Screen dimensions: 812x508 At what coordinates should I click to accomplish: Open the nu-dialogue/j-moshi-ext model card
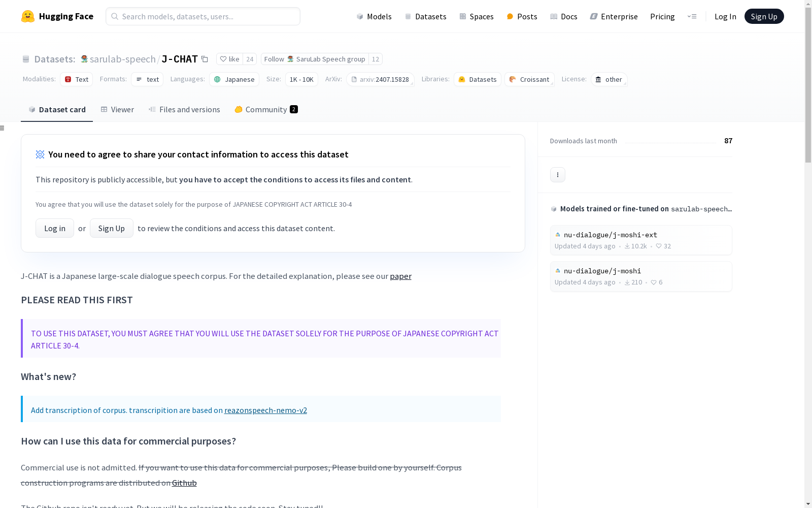[641, 240]
